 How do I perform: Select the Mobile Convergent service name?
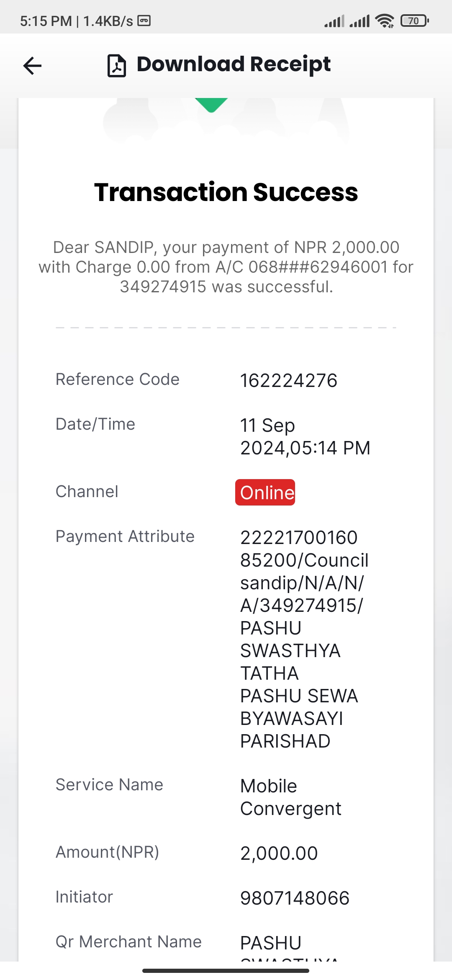290,797
